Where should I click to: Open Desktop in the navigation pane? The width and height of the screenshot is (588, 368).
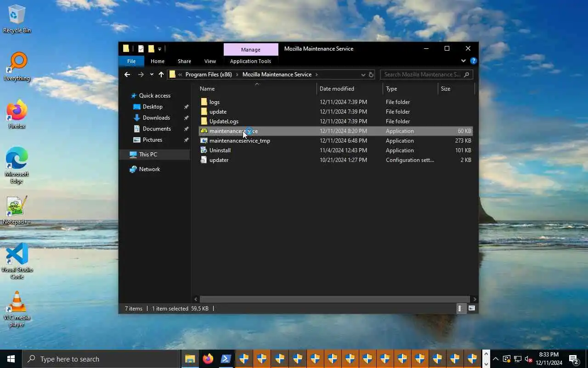[x=153, y=107]
